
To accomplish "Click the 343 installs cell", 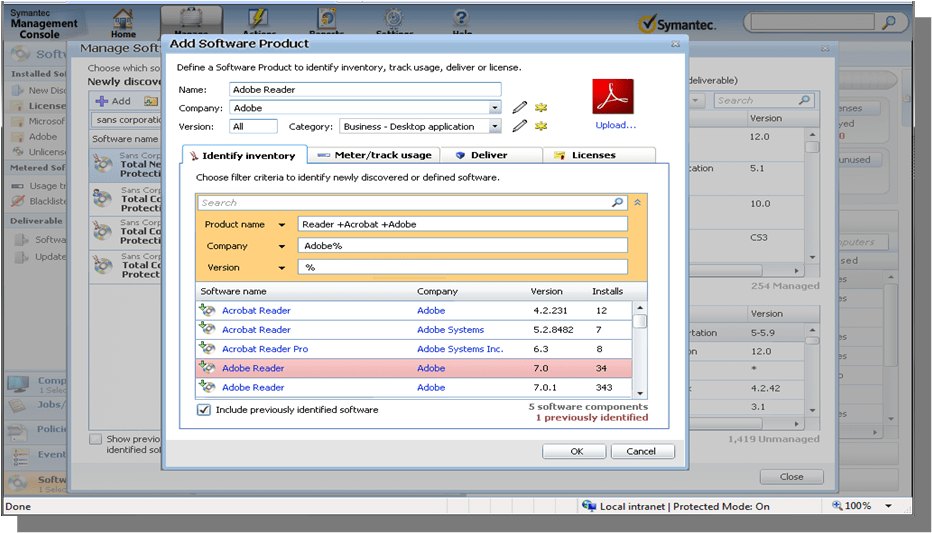I will 604,387.
